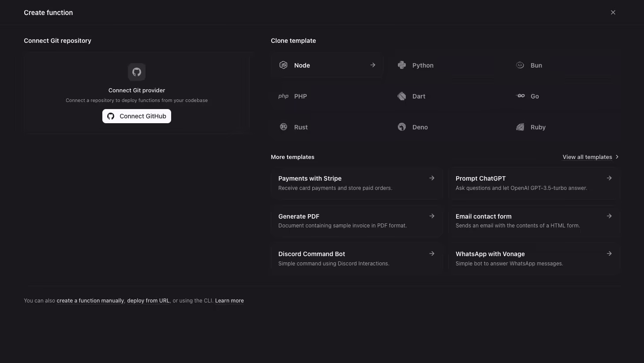644x363 pixels.
Task: Select the Generate PDF title
Action: tap(299, 216)
